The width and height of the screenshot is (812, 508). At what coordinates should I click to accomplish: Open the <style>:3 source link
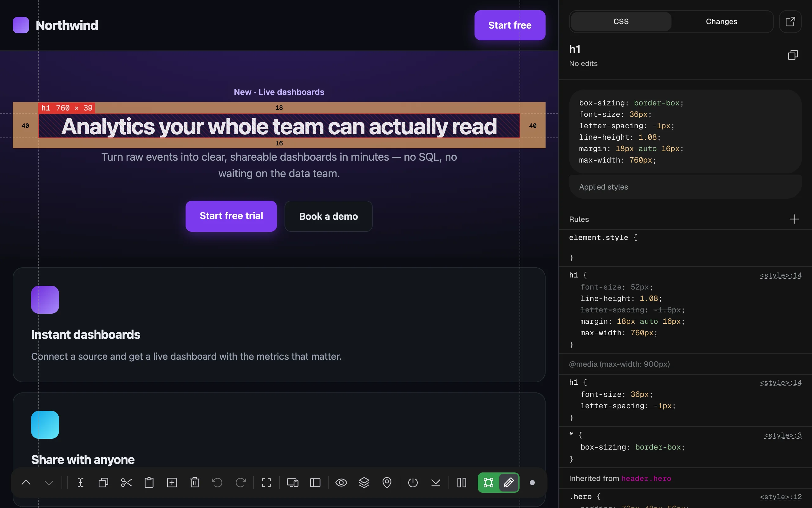tap(783, 435)
